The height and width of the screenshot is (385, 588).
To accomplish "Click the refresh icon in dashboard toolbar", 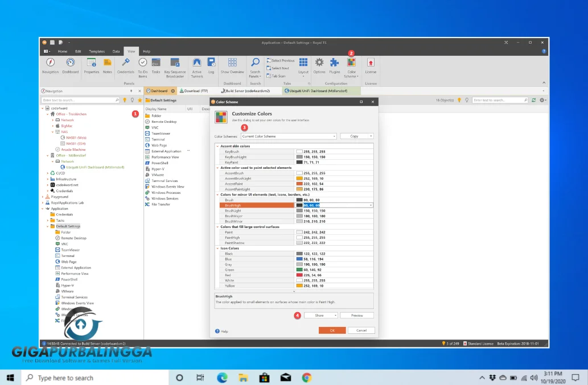I will (533, 100).
